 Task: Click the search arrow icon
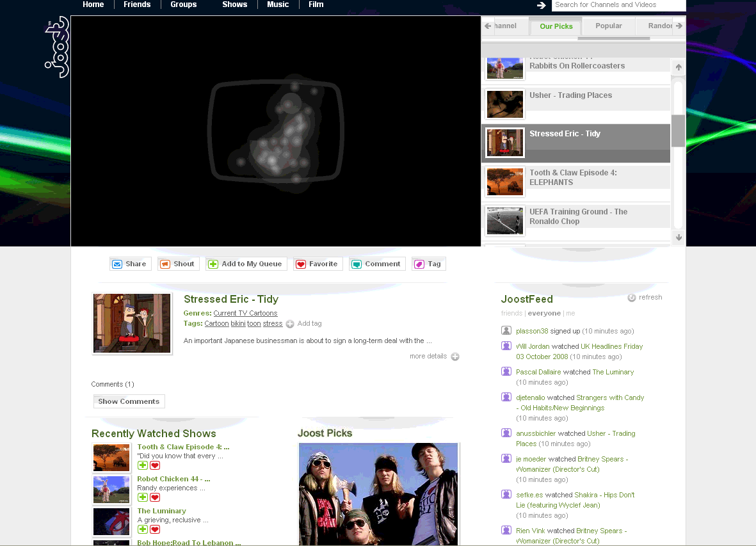click(x=542, y=5)
